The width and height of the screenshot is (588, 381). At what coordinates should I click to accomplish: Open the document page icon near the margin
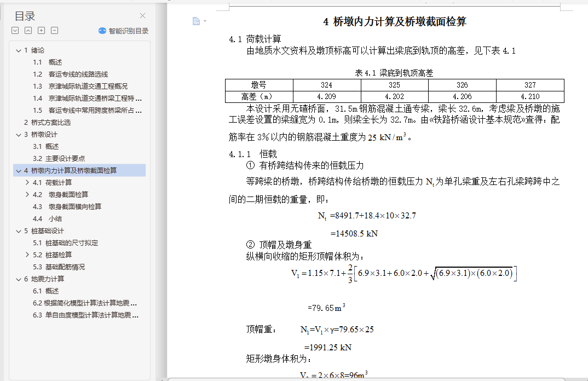pos(196,21)
